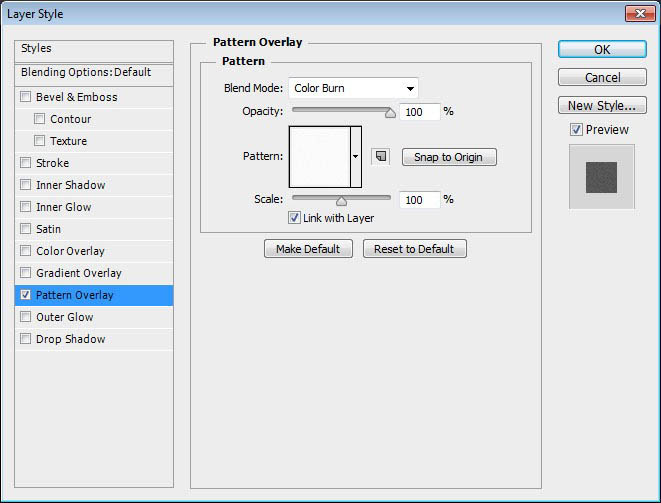Click Snap to Origin
Screen dimensions: 661x503
tap(449, 157)
